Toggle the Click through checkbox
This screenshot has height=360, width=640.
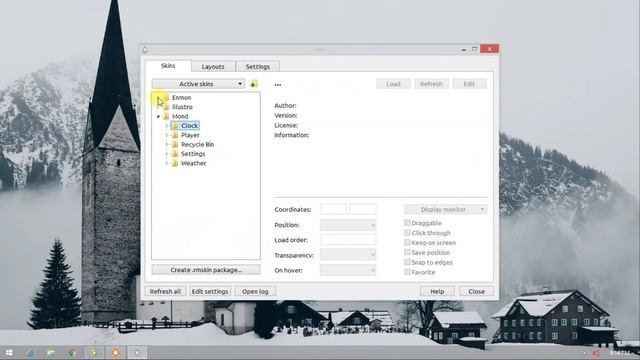click(x=407, y=233)
